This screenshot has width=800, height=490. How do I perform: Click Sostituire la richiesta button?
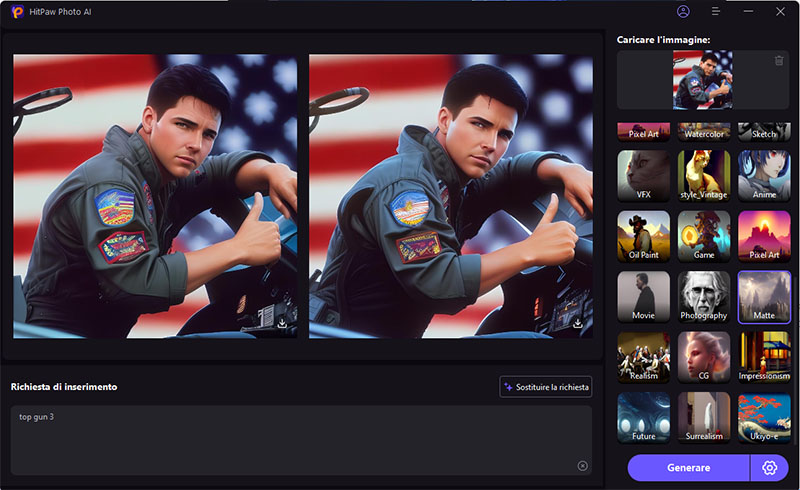coord(546,386)
